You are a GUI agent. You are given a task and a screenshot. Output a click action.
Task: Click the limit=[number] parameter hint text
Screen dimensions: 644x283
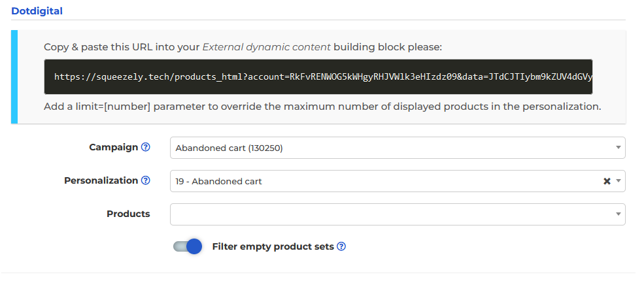point(322,107)
